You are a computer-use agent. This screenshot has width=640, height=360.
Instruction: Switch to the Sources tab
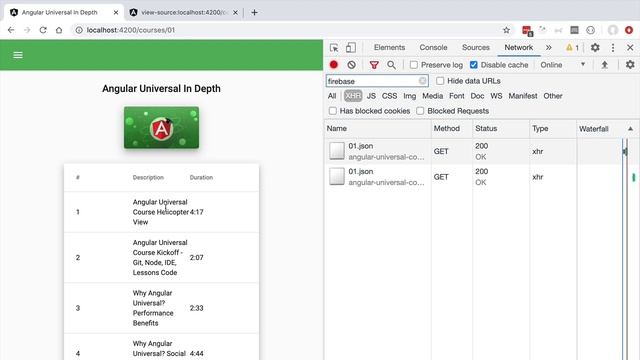pyautogui.click(x=476, y=47)
